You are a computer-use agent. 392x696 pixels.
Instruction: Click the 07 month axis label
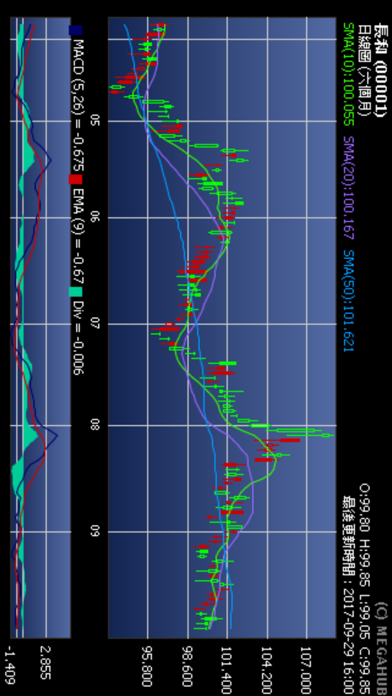coord(94,324)
